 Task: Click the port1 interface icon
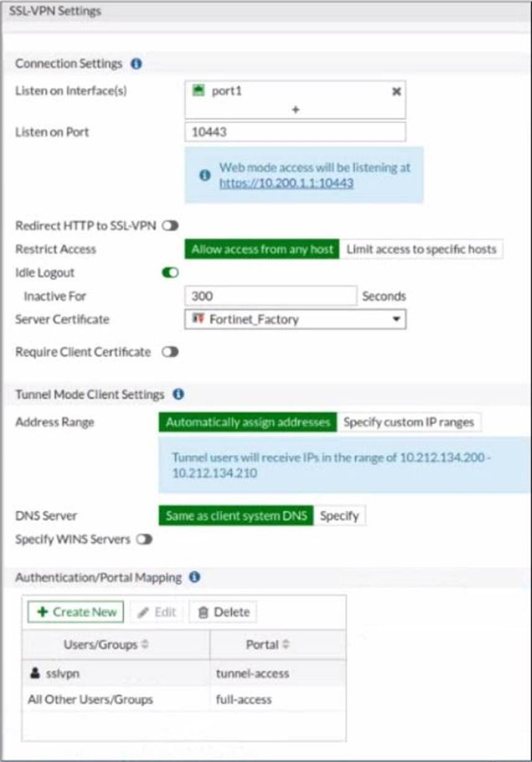coord(199,91)
